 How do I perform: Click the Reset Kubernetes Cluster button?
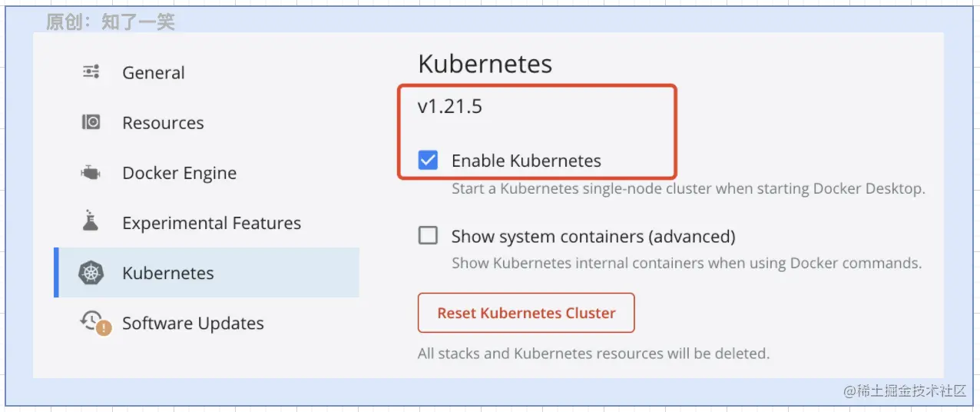[x=526, y=313]
